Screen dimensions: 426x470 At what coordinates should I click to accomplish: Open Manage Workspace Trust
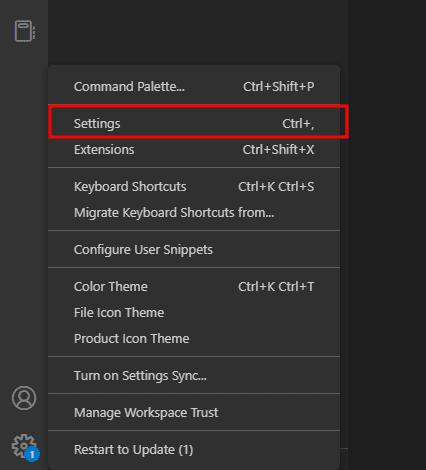(194, 413)
